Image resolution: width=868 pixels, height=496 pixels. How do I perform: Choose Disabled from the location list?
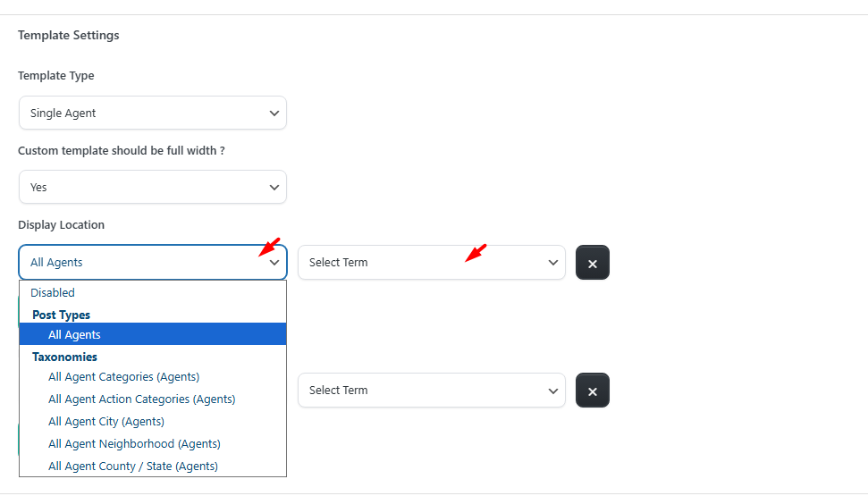pos(53,293)
